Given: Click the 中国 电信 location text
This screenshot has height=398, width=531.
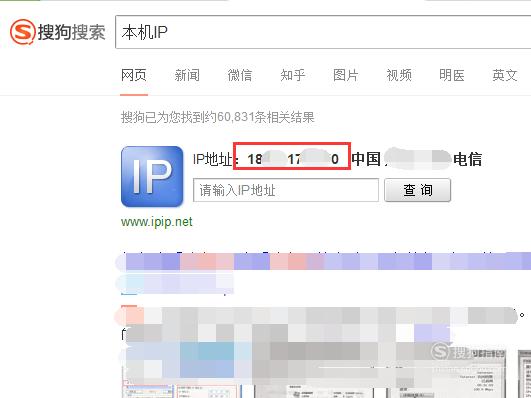Looking at the screenshot, I should coord(417,159).
